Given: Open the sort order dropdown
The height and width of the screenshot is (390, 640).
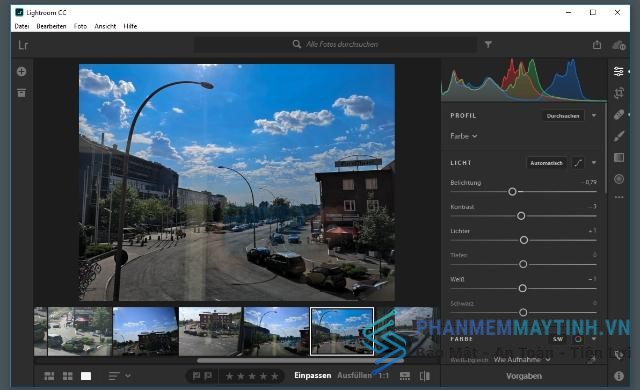Looking at the screenshot, I should [120, 376].
